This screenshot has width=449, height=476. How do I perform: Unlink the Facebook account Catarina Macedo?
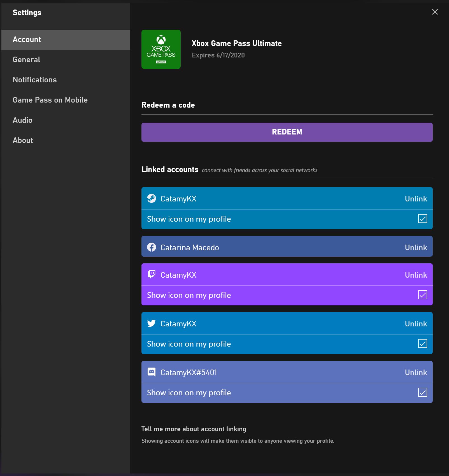click(416, 247)
